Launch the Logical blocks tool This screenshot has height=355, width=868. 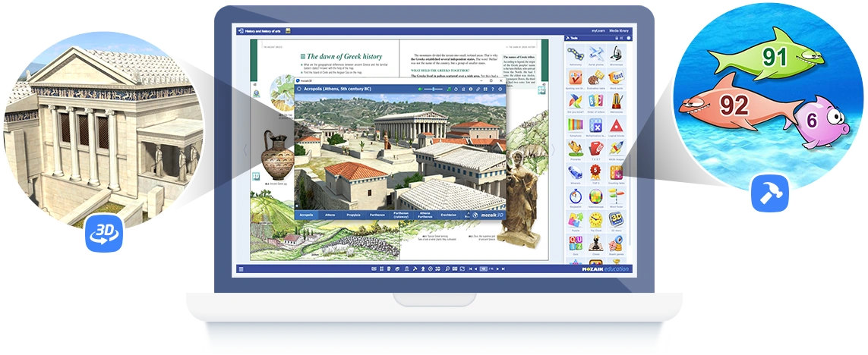(616, 127)
